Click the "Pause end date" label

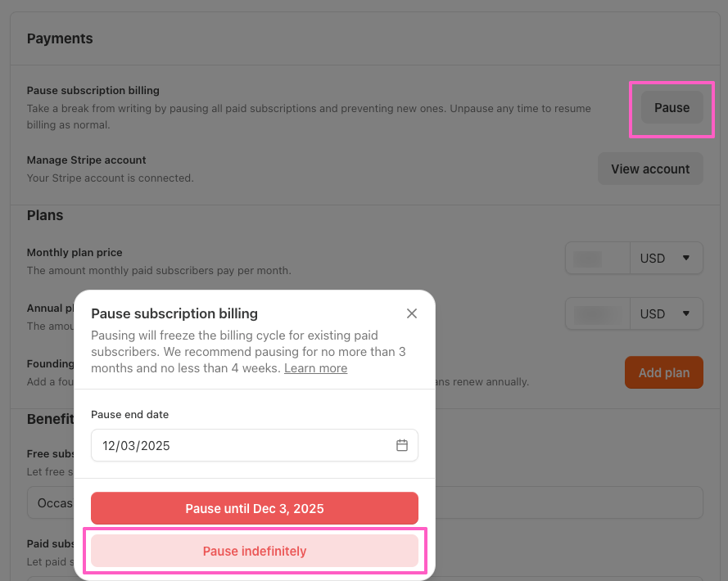point(129,414)
